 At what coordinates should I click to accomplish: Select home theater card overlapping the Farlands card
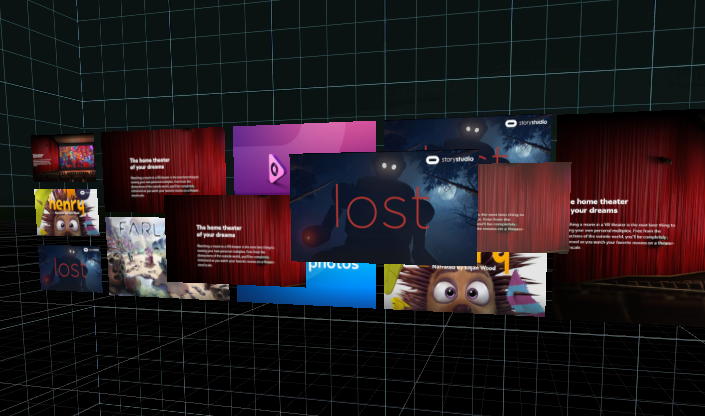[234, 241]
